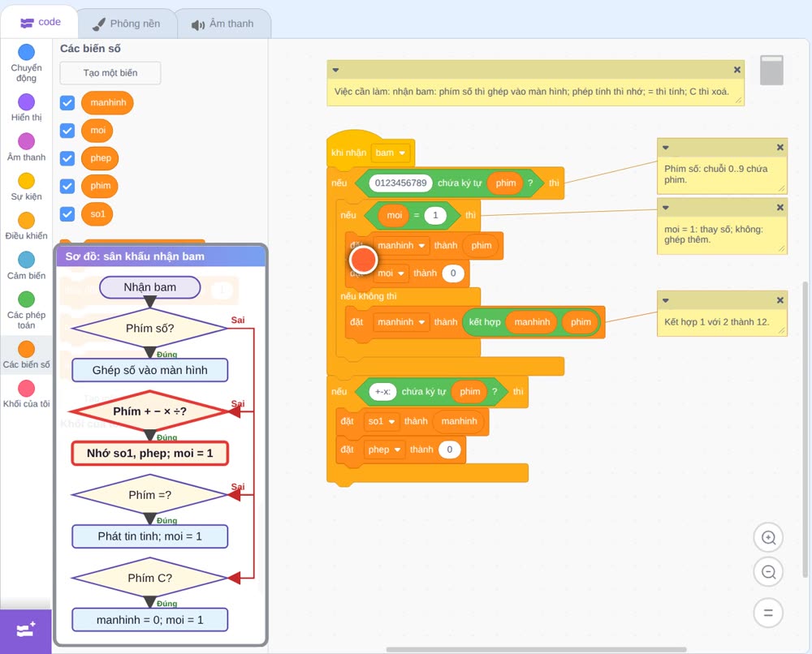Open the so1 variable dropdown

tap(381, 421)
